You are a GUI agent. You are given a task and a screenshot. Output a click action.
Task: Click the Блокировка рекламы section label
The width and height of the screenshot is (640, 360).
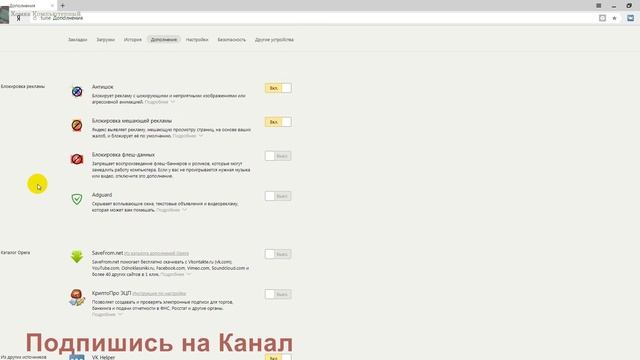(x=23, y=87)
